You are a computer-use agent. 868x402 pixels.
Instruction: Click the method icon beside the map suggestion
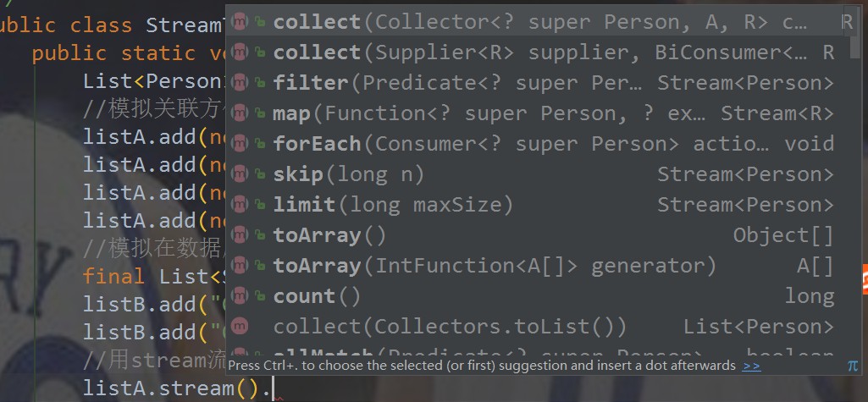pos(240,113)
